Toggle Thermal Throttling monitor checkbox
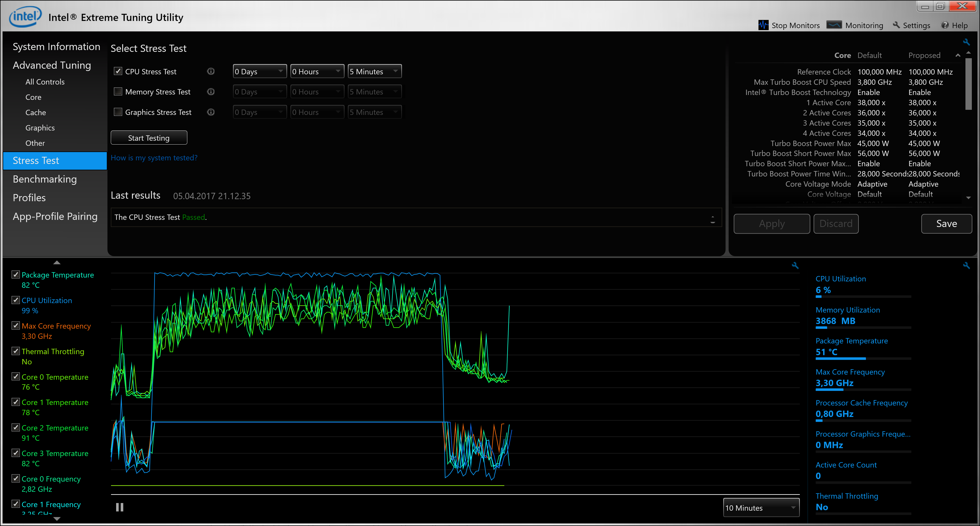Viewport: 980px width, 526px height. [16, 351]
